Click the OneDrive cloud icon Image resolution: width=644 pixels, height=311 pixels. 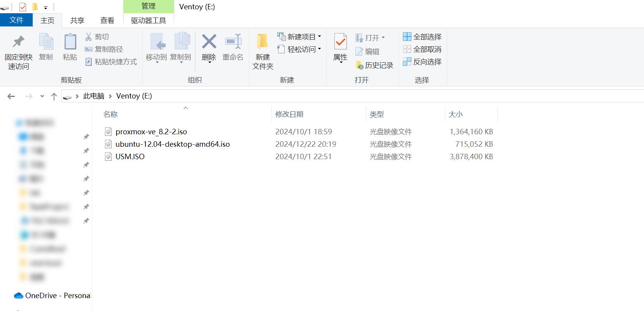(x=19, y=296)
